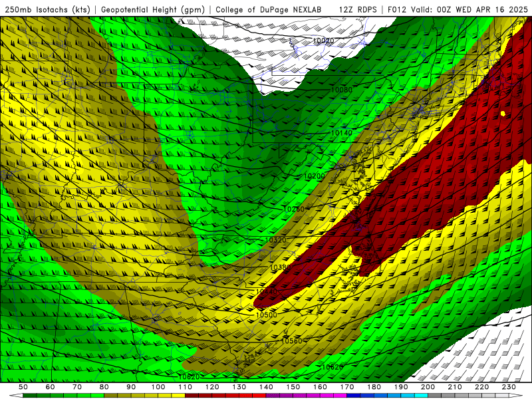The width and height of the screenshot is (532, 399).
Task: Click the 130 legend tick label
Action: 239,387
